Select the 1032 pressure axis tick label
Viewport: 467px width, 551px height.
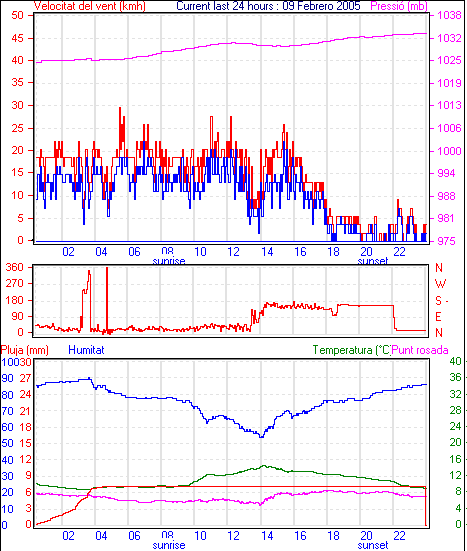pyautogui.click(x=449, y=38)
